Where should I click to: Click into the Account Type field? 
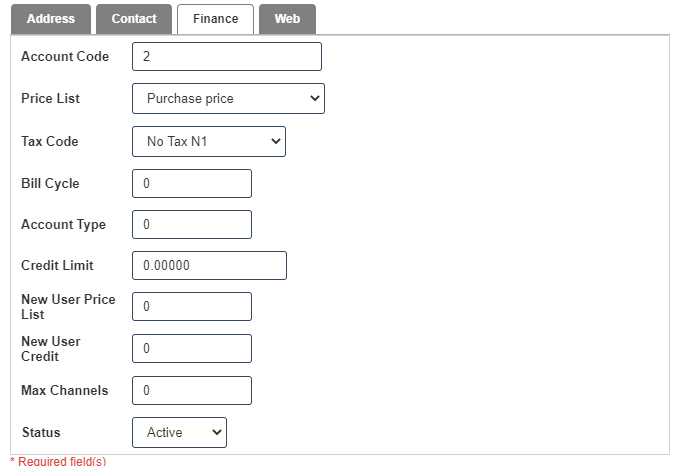[x=192, y=225]
